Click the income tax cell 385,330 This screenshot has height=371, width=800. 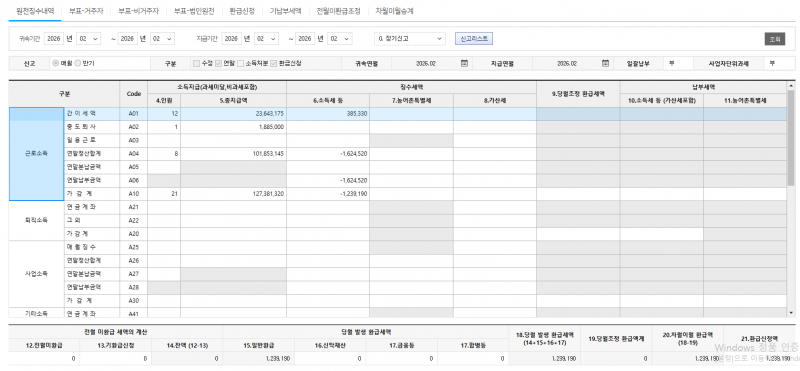point(328,114)
